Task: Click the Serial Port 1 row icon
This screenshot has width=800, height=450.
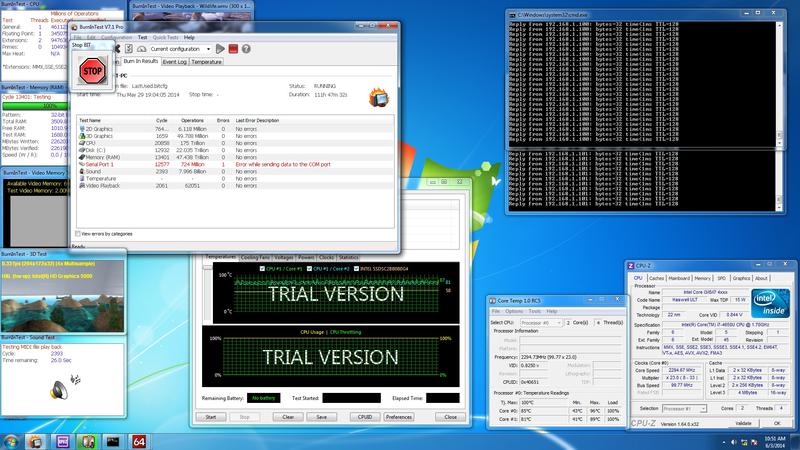Action: 82,165
